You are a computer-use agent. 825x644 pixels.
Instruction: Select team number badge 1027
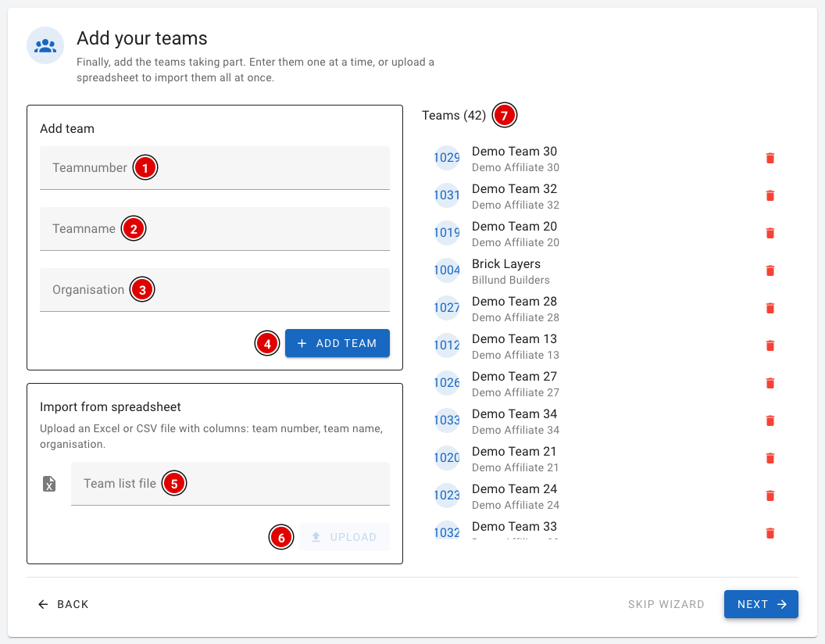[x=447, y=308]
